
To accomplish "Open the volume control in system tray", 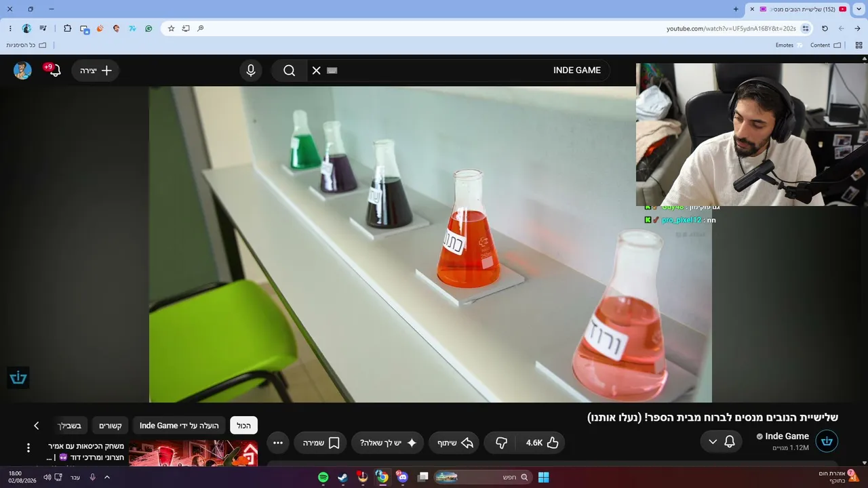I will point(47,477).
